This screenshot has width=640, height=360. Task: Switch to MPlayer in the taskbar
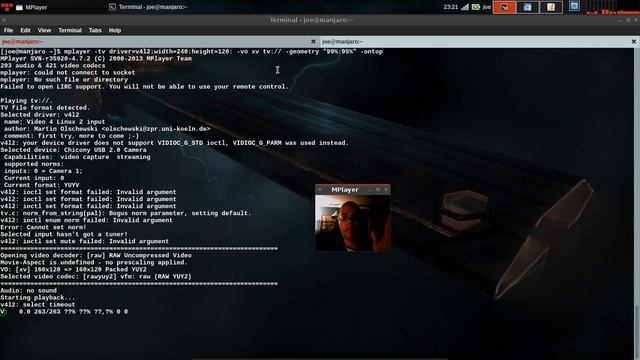[32, 7]
